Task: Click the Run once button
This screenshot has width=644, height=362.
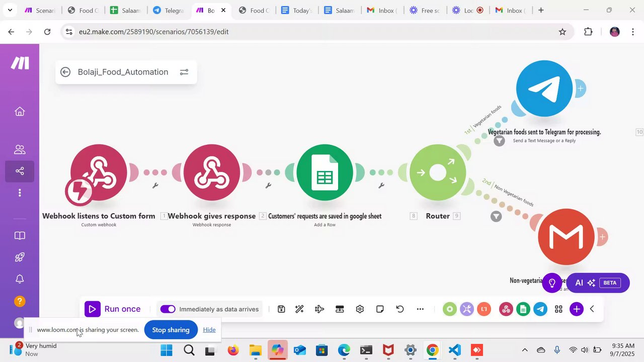Action: [113, 309]
